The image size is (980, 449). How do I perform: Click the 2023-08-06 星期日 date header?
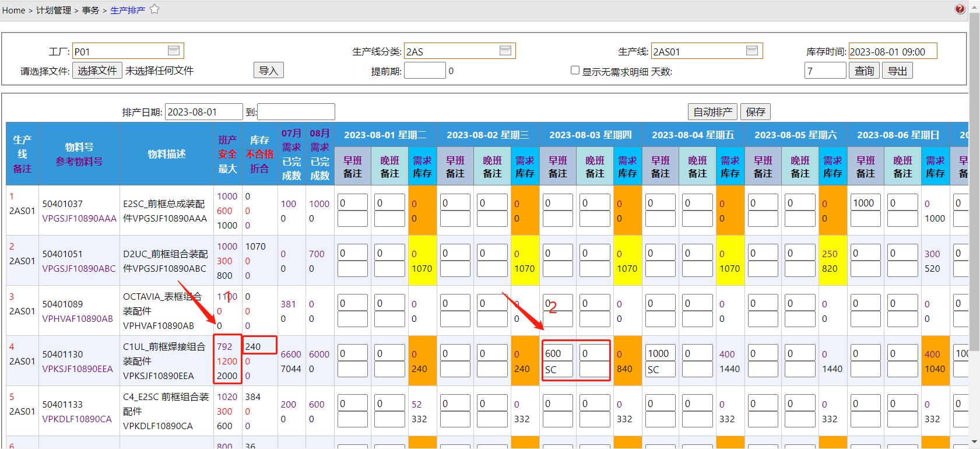point(898,135)
